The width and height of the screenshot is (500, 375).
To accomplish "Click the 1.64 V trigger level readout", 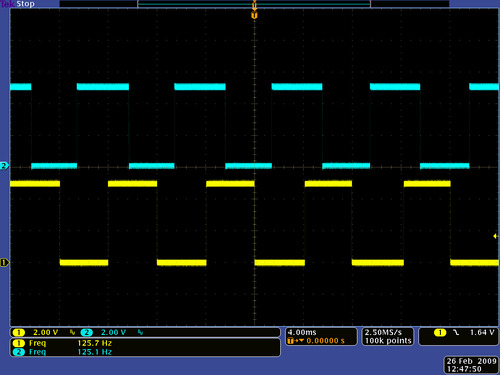I will (x=482, y=332).
